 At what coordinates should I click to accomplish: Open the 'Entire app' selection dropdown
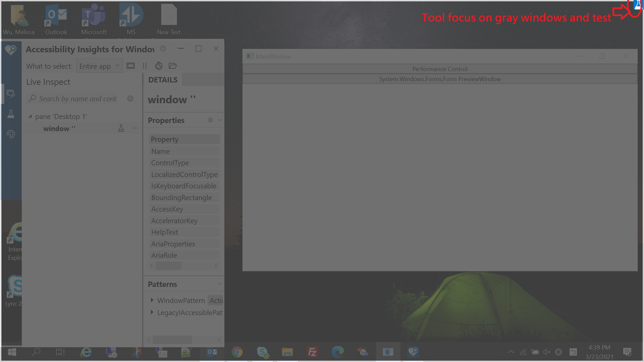(x=99, y=66)
